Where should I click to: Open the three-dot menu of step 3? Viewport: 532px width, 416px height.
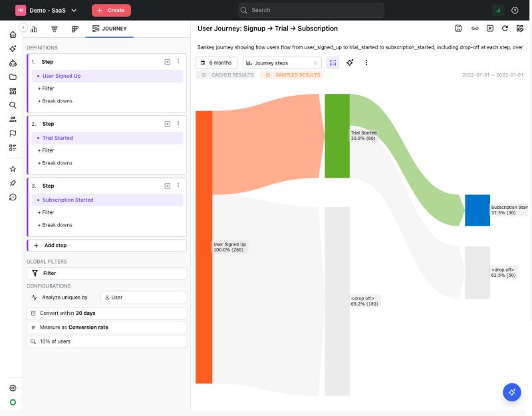[178, 186]
